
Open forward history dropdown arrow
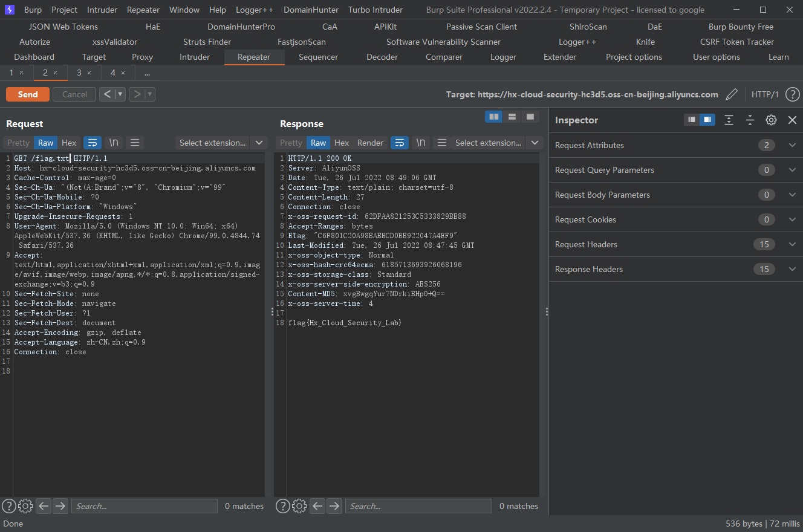click(150, 94)
